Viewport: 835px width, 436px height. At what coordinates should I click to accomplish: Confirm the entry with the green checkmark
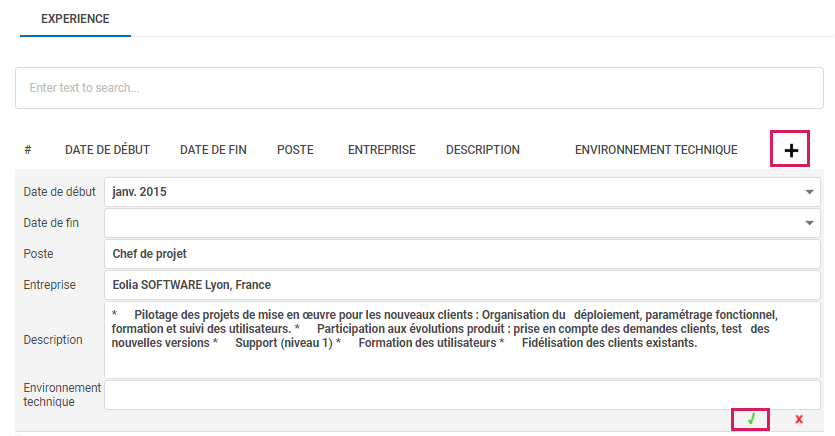pyautogui.click(x=751, y=419)
